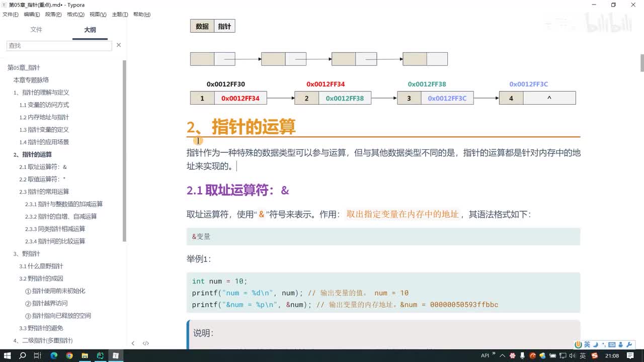Collapse the sidebar with the left arrow icon

coord(133,343)
